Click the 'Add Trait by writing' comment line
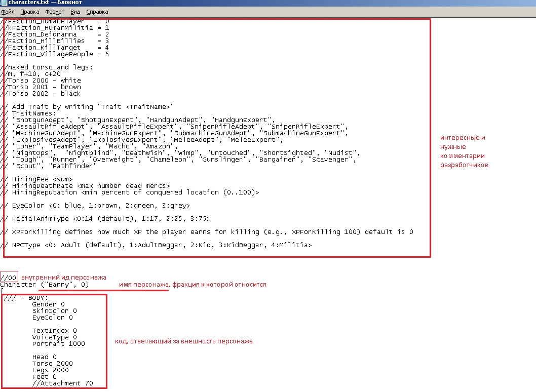The height and width of the screenshot is (392, 536). [x=88, y=107]
